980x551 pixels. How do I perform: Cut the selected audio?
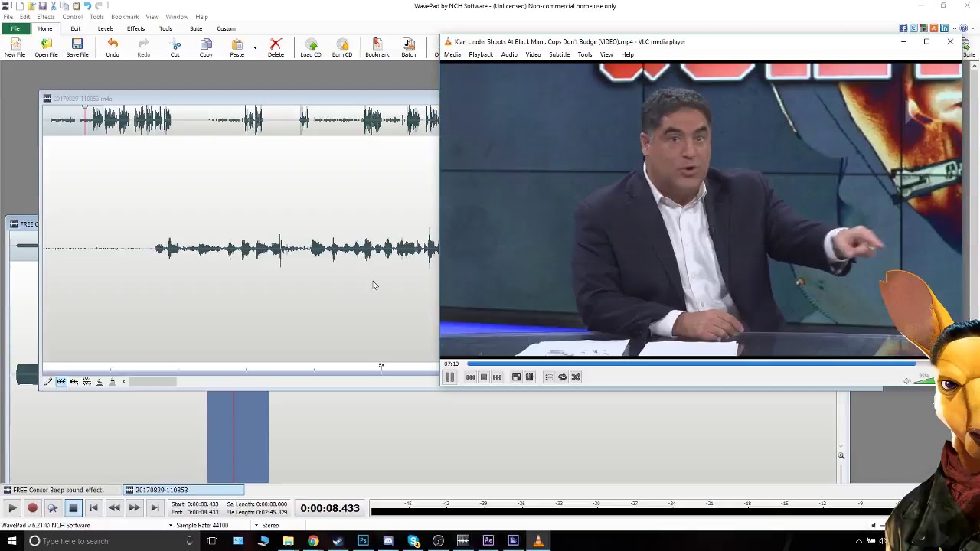pyautogui.click(x=175, y=47)
